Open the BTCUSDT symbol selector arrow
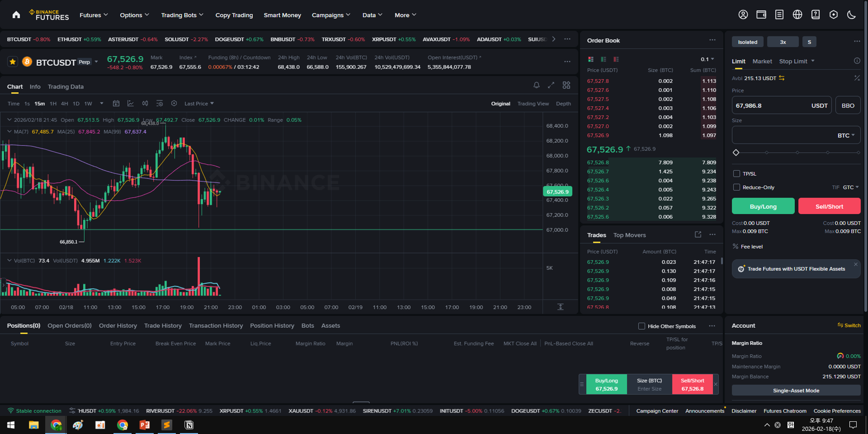The image size is (868, 434). (x=96, y=62)
